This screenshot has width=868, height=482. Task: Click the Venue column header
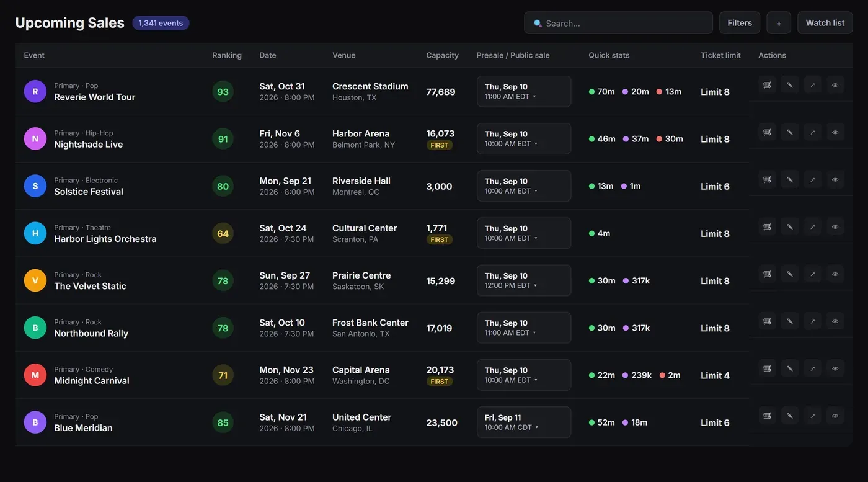click(x=344, y=55)
